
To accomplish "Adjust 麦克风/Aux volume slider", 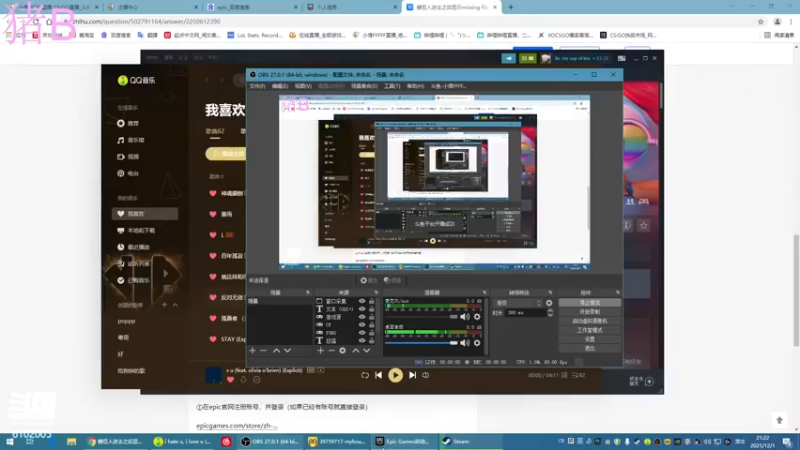I will (421, 317).
